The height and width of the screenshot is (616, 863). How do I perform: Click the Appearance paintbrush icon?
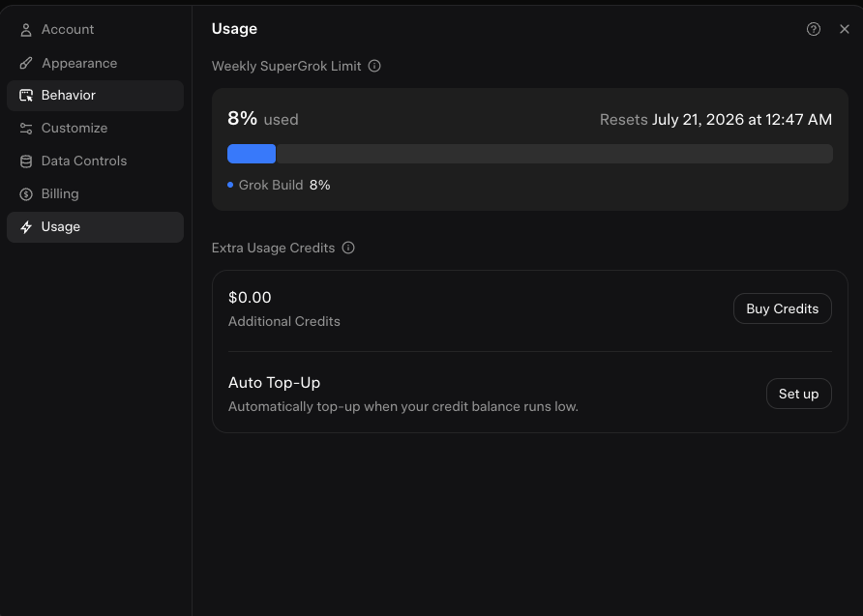point(26,63)
